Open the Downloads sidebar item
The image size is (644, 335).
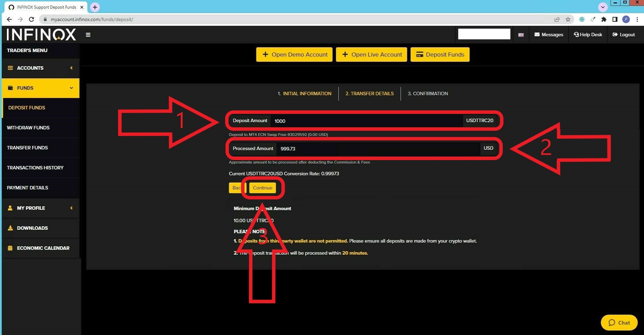coord(40,228)
